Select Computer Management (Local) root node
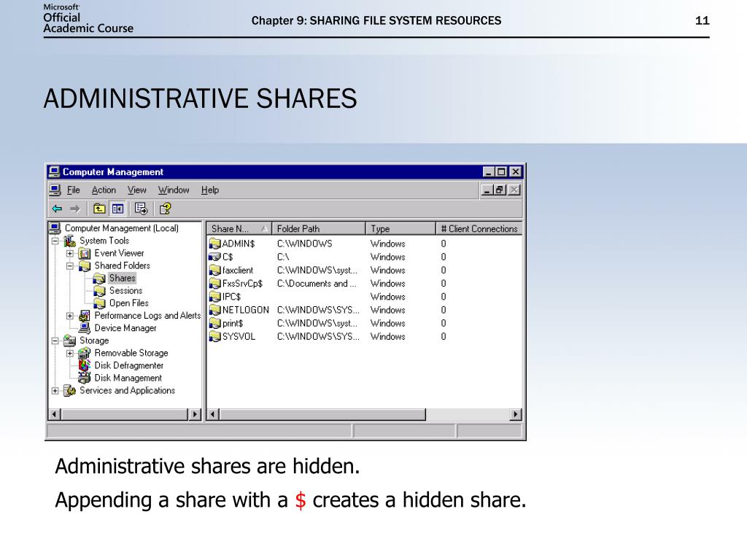The width and height of the screenshot is (747, 560). (122, 228)
